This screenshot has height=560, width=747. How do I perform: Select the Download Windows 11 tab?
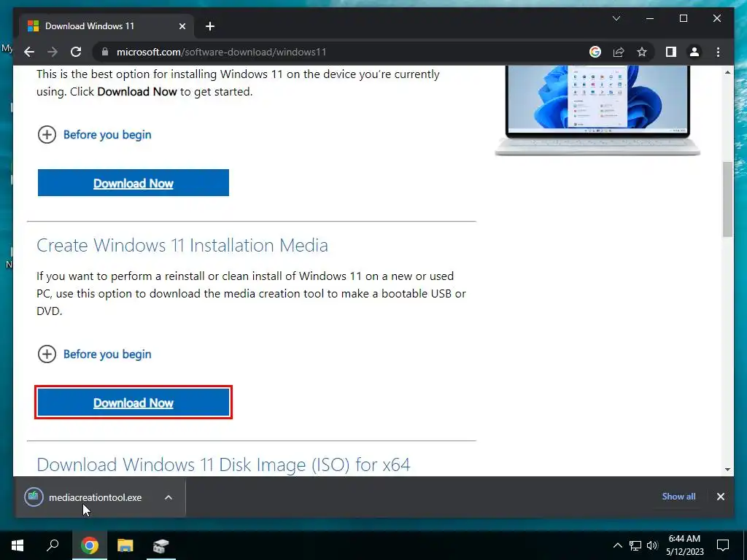tap(107, 26)
